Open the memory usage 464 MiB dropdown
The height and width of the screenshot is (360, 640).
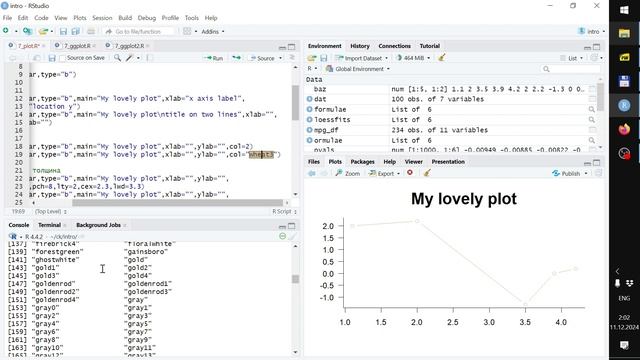(413, 58)
